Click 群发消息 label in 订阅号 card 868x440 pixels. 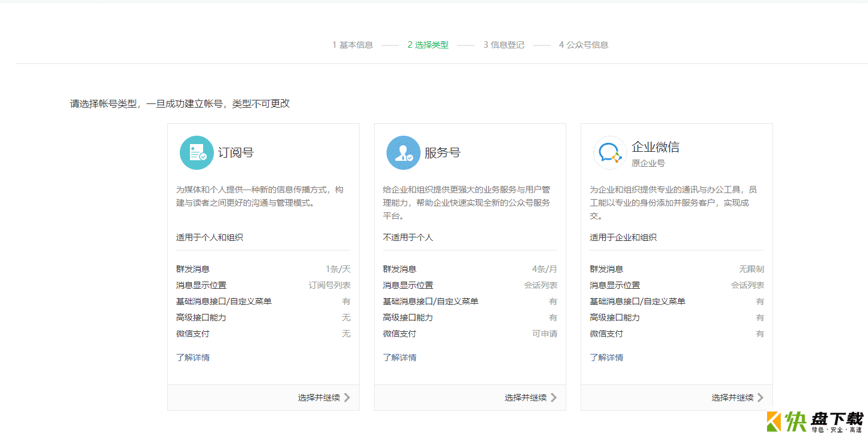coord(193,269)
